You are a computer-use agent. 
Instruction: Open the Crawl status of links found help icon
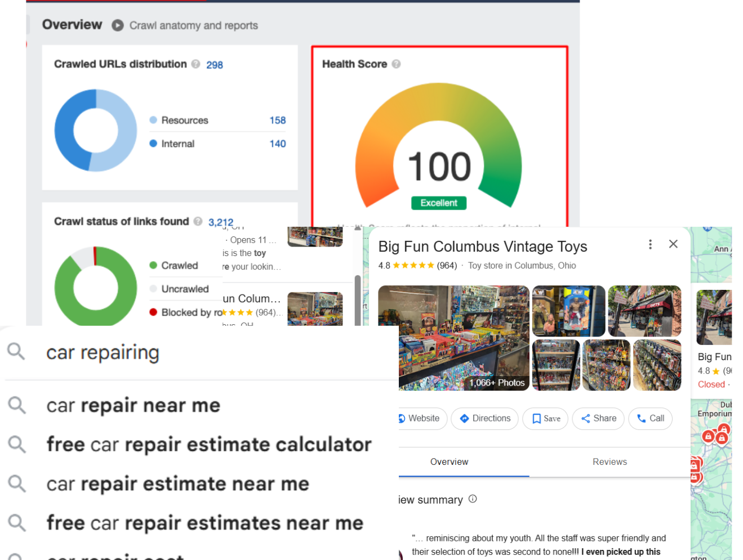(198, 221)
